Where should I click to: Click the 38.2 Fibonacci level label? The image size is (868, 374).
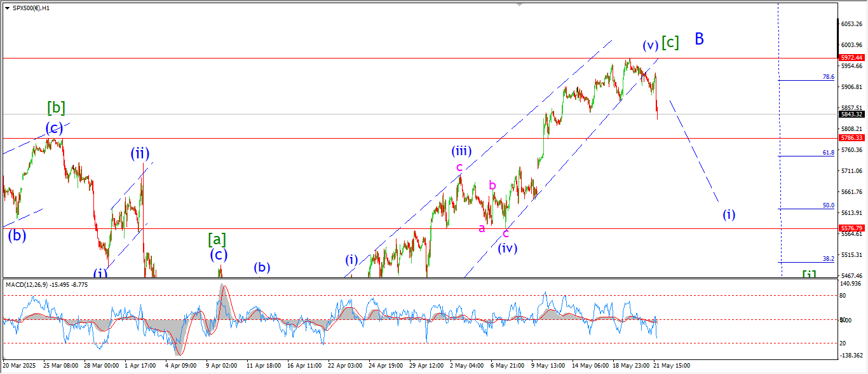pos(828,259)
